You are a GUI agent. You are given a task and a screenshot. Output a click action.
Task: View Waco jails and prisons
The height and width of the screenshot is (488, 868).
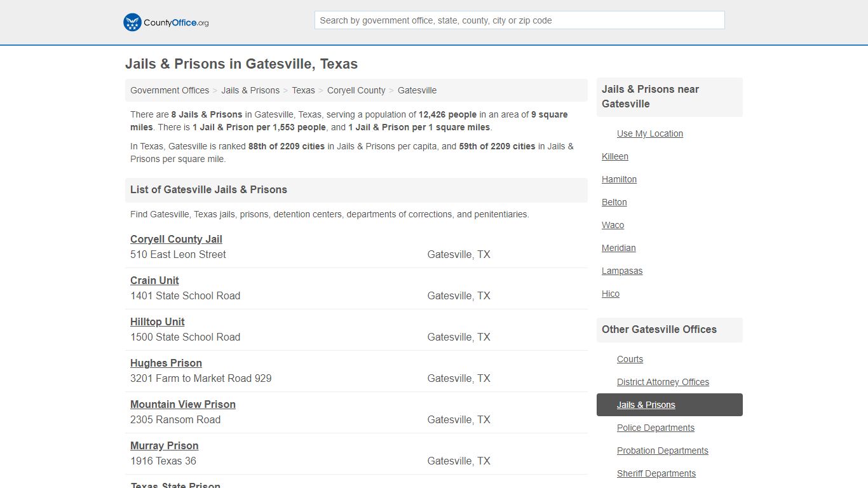[613, 225]
